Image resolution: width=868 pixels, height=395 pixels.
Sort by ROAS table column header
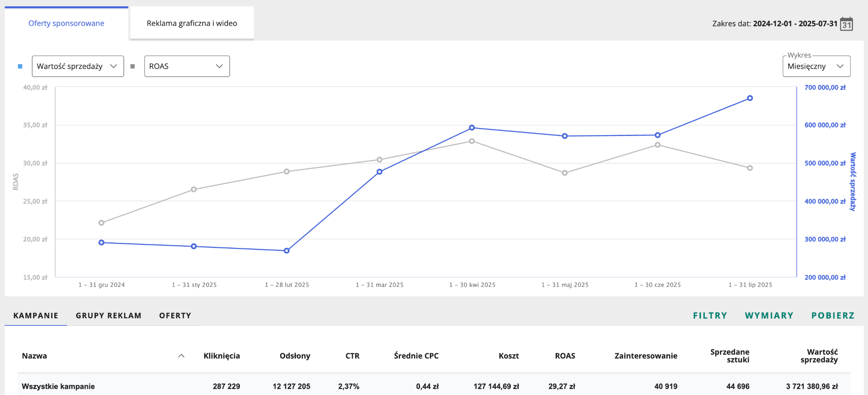pos(565,356)
